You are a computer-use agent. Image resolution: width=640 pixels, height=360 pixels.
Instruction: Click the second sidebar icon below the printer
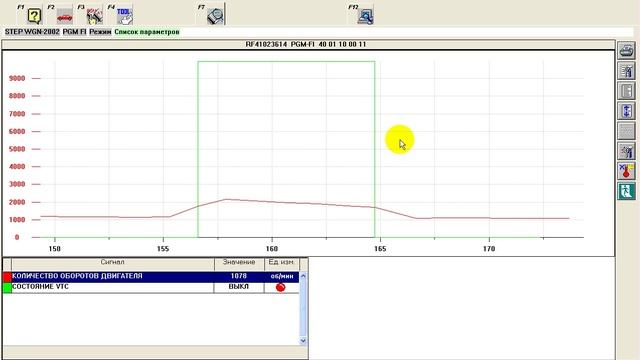click(x=626, y=71)
